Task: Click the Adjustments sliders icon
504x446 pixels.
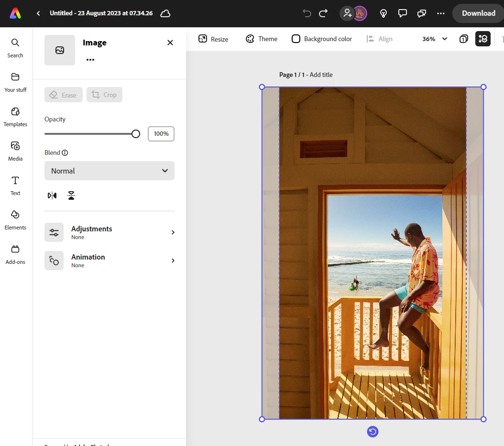Action: click(54, 232)
